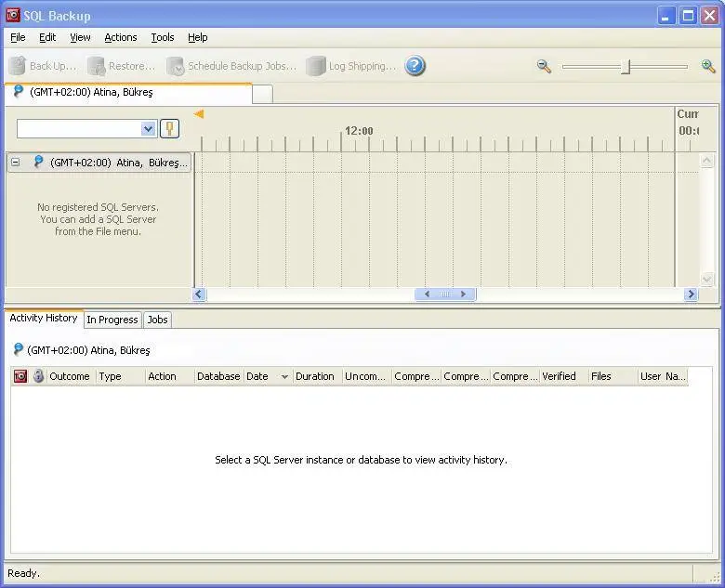This screenshot has width=725, height=588.
Task: Open the Edit menu
Action: (x=47, y=37)
